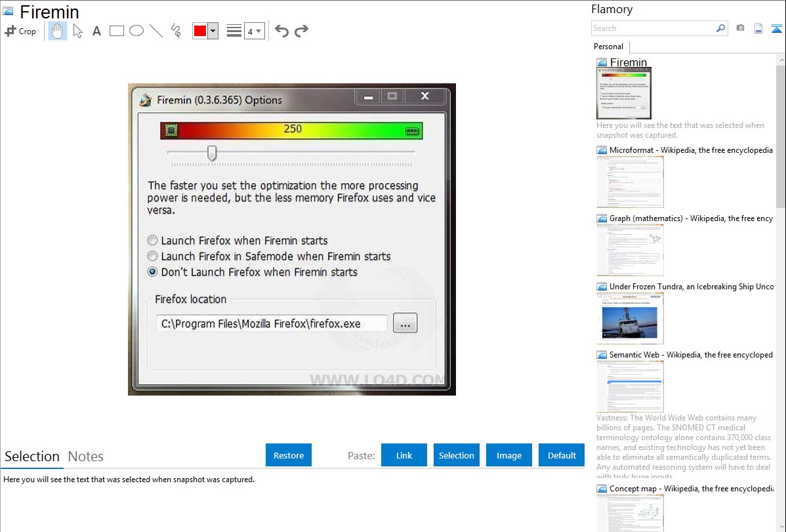
Task: Click 'Under Frozen Tundra, an Icebreaking Ship' title
Action: click(692, 287)
